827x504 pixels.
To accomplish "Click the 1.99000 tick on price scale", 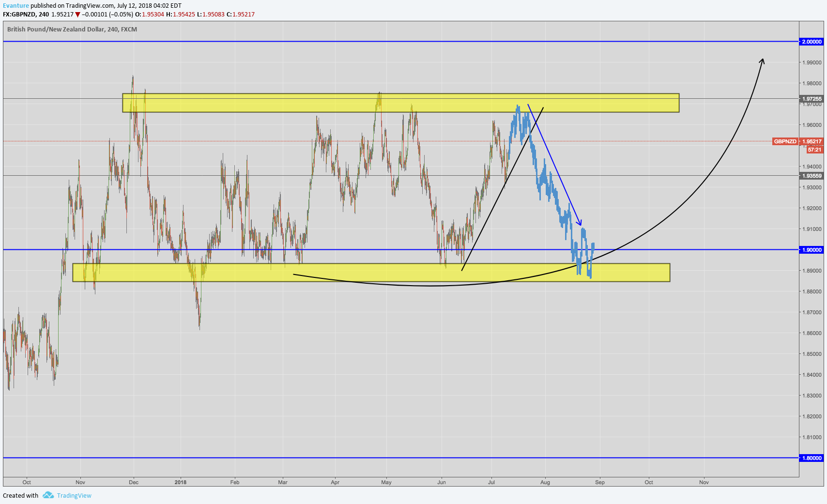I will point(812,62).
